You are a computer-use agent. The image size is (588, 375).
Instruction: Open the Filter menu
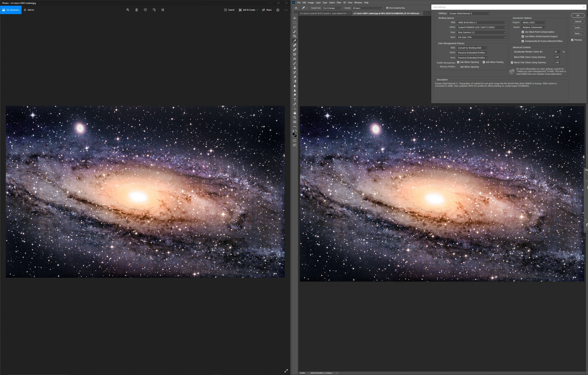click(339, 3)
